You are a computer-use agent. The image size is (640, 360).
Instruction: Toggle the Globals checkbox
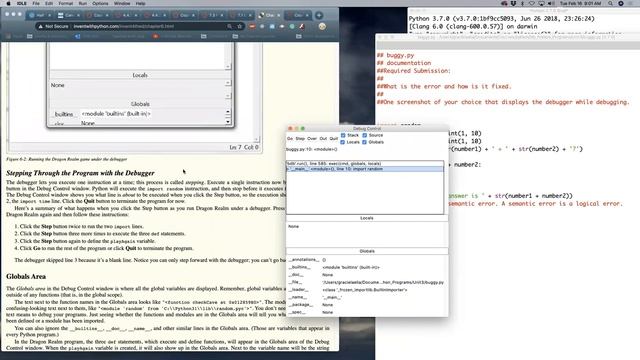364,142
